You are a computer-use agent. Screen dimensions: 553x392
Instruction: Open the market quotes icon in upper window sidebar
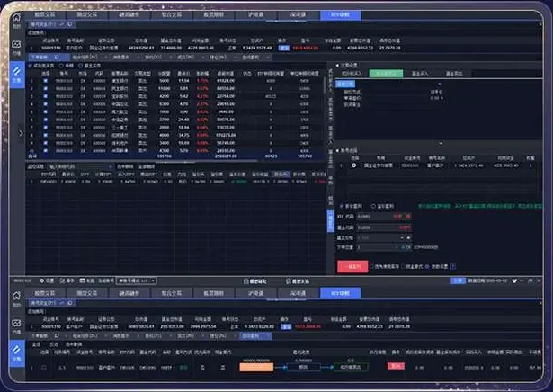[x=16, y=44]
